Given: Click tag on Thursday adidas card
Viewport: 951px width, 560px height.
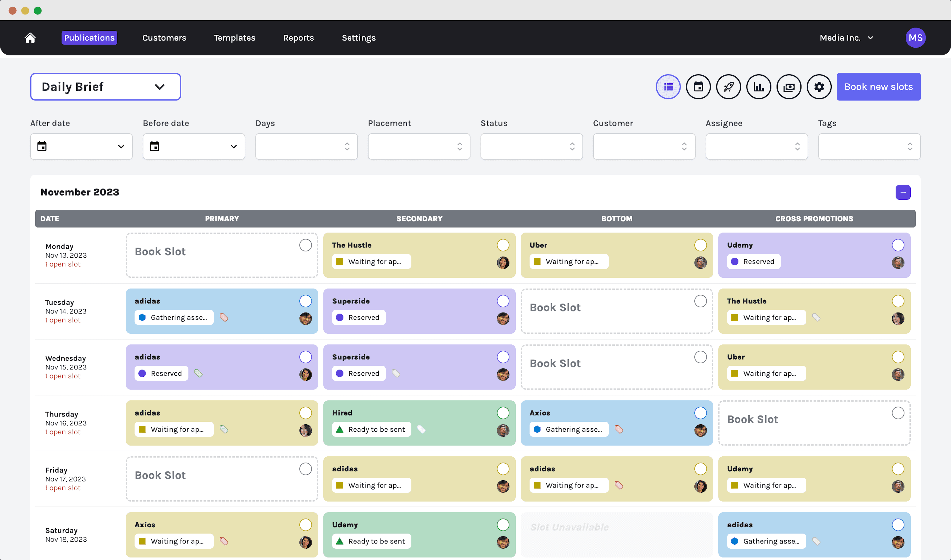Looking at the screenshot, I should (224, 429).
